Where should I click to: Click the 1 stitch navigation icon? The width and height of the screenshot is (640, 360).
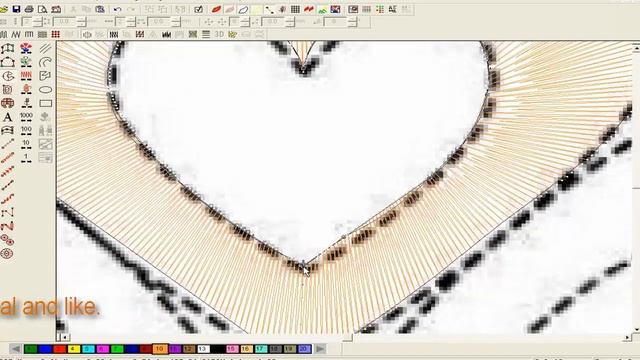(x=26, y=158)
